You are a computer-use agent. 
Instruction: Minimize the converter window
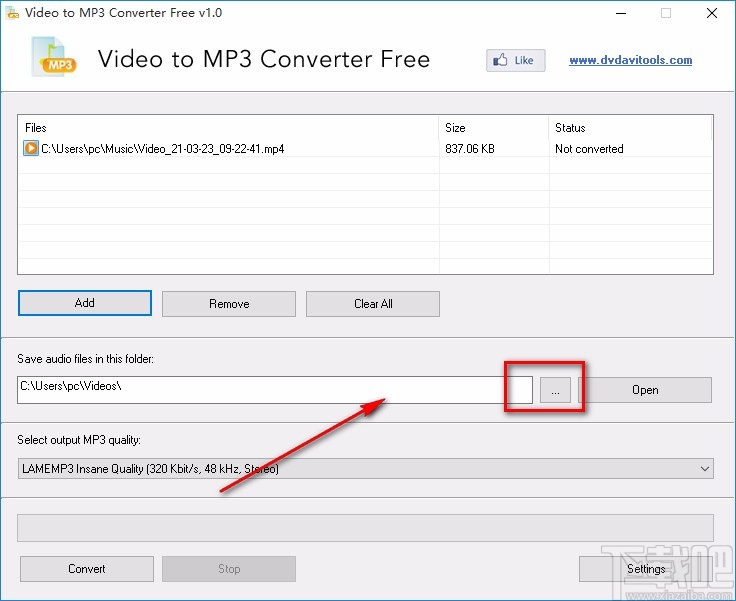(621, 13)
